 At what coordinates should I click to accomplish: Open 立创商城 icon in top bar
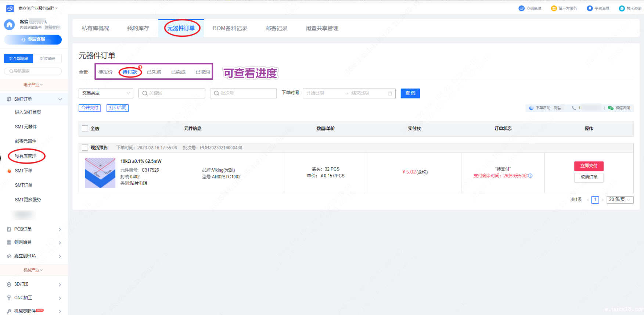tap(521, 8)
